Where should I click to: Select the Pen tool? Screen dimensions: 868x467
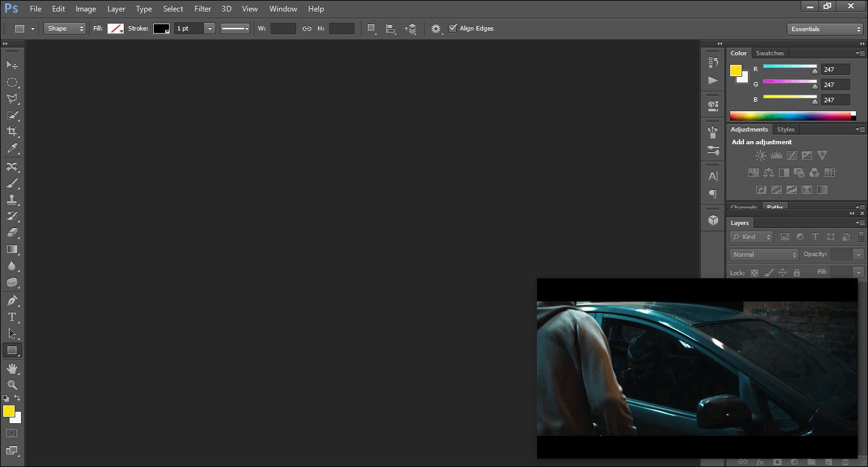pos(12,301)
